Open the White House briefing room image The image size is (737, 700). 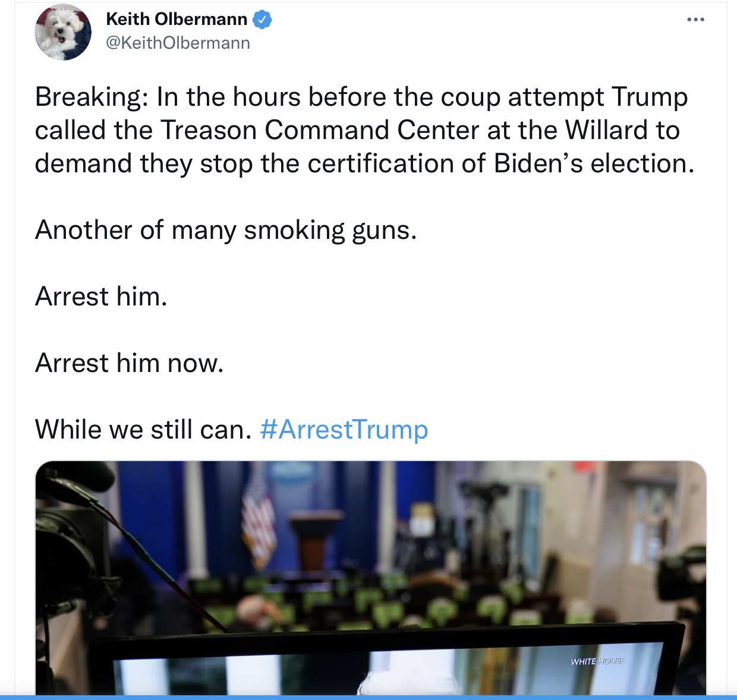click(x=371, y=578)
